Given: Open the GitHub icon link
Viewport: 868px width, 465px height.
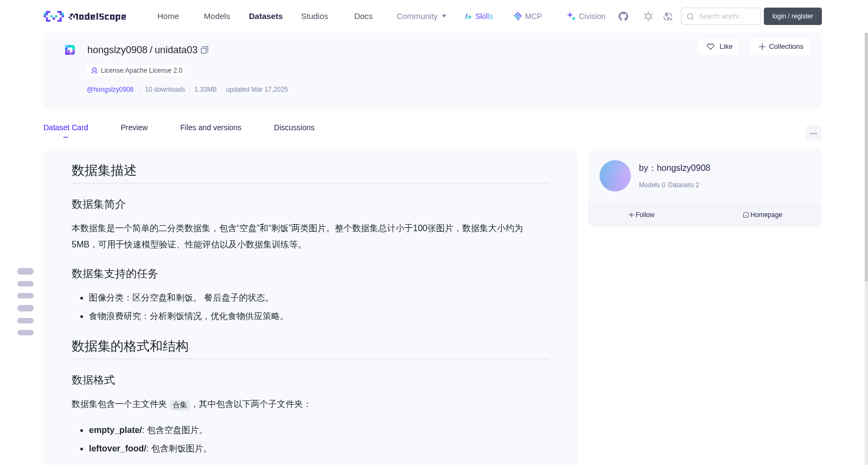Looking at the screenshot, I should [x=623, y=16].
